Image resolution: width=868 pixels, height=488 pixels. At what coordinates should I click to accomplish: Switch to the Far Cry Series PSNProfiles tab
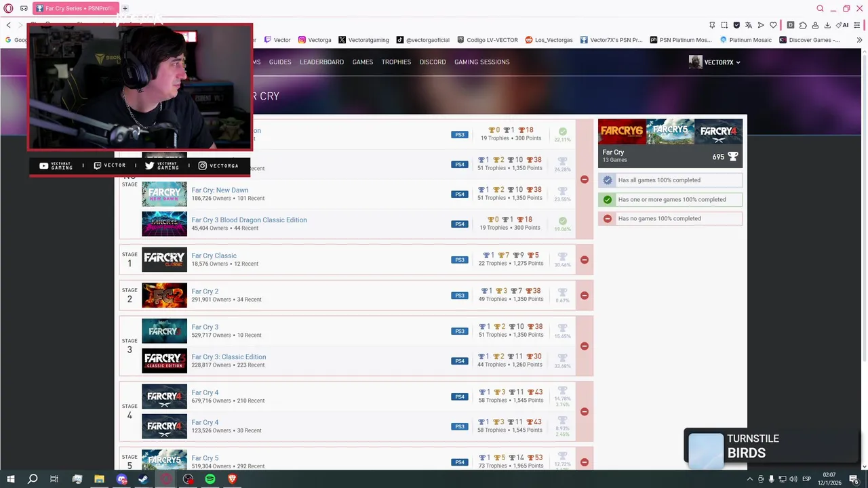[75, 8]
